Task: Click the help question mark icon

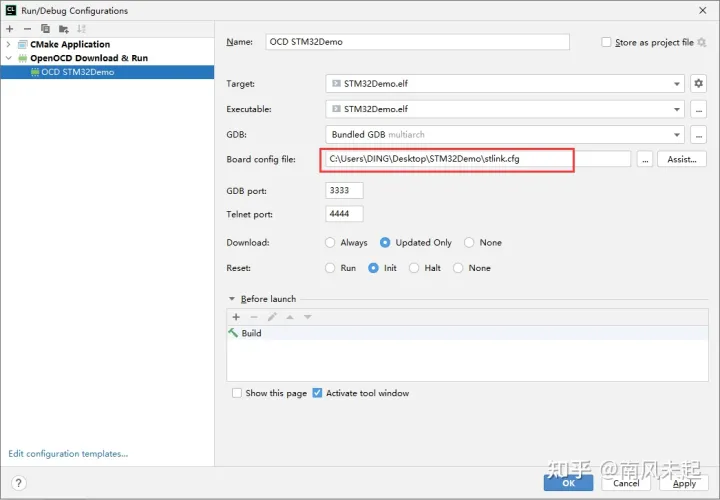Action: click(x=18, y=483)
